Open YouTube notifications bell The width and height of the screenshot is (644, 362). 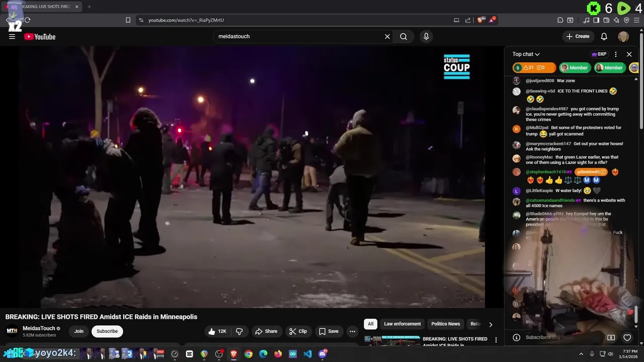coord(604,37)
